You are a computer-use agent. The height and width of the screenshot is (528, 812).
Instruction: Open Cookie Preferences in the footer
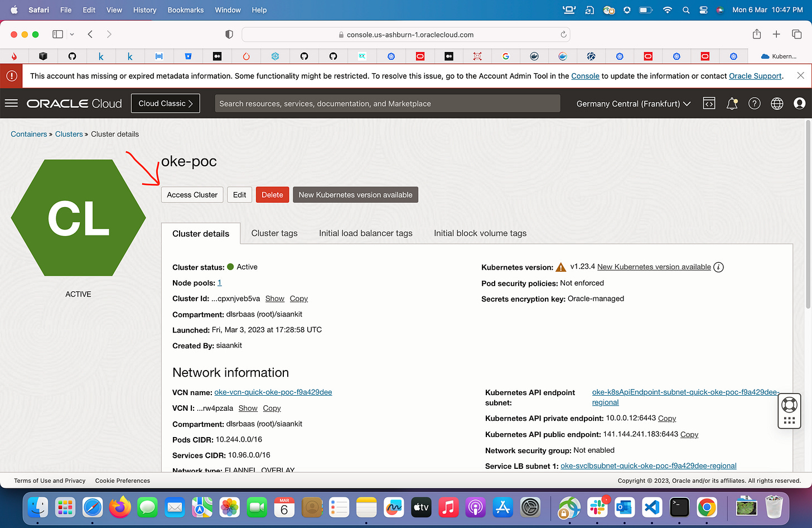(x=123, y=481)
